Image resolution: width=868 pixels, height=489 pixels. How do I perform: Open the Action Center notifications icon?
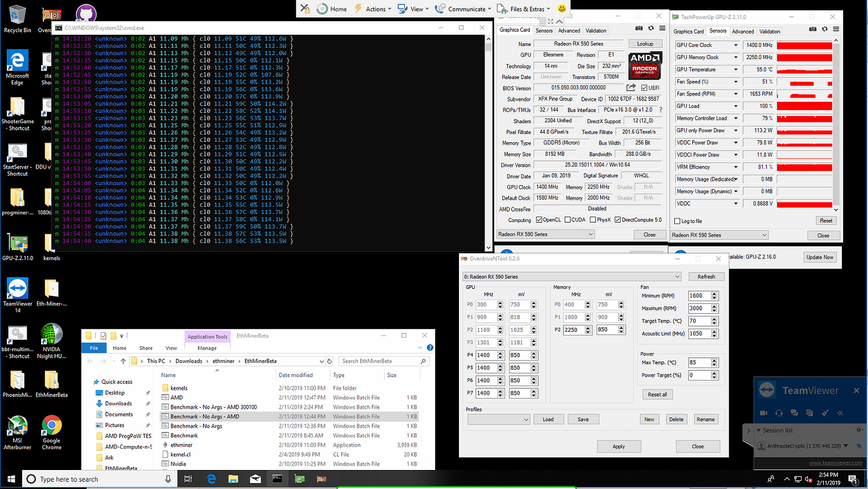(853, 479)
